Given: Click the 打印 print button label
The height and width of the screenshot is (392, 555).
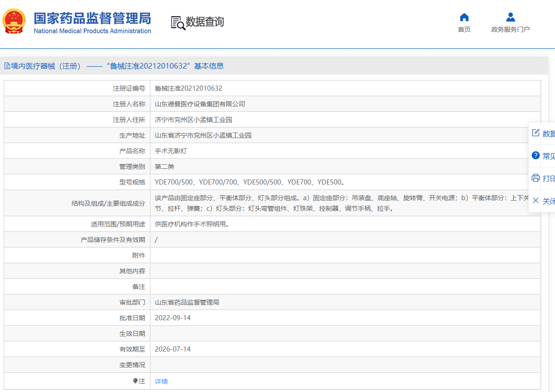Looking at the screenshot, I should point(549,179).
